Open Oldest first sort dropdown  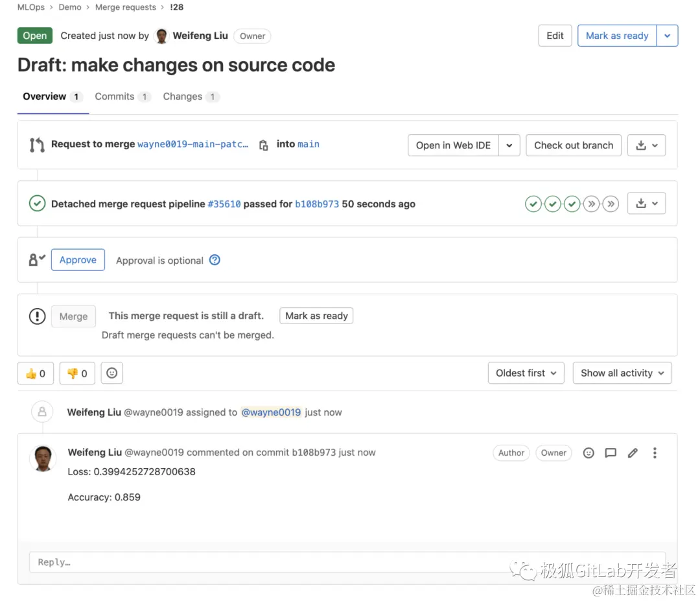526,373
